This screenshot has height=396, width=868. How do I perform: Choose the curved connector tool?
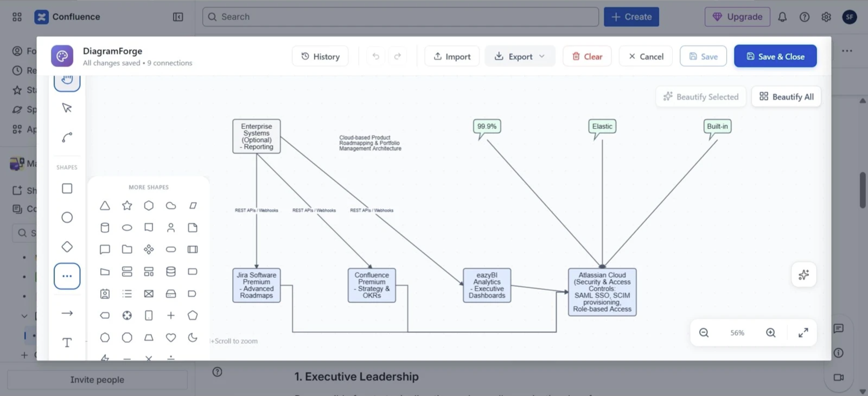(x=67, y=137)
